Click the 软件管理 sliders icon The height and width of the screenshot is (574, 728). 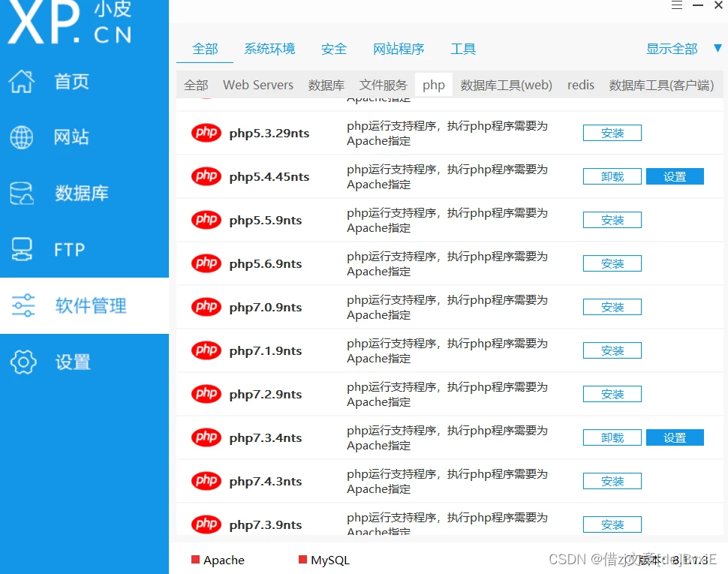tap(23, 305)
